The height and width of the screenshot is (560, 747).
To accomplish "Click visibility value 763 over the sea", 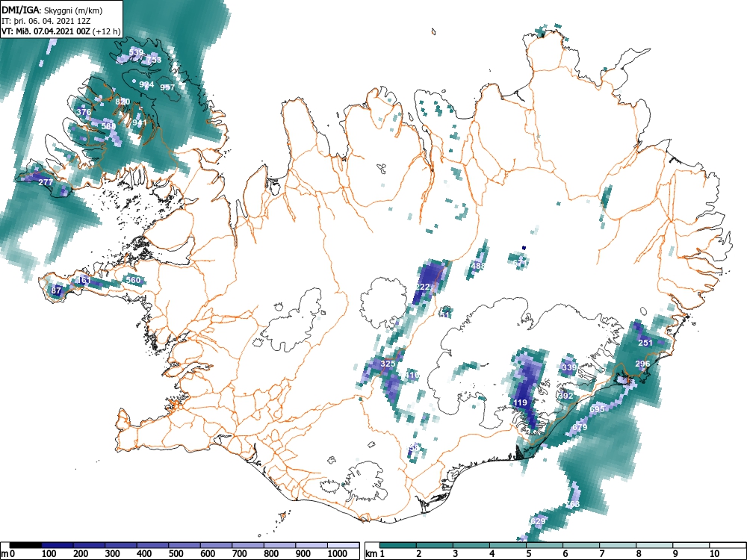I will (572, 504).
